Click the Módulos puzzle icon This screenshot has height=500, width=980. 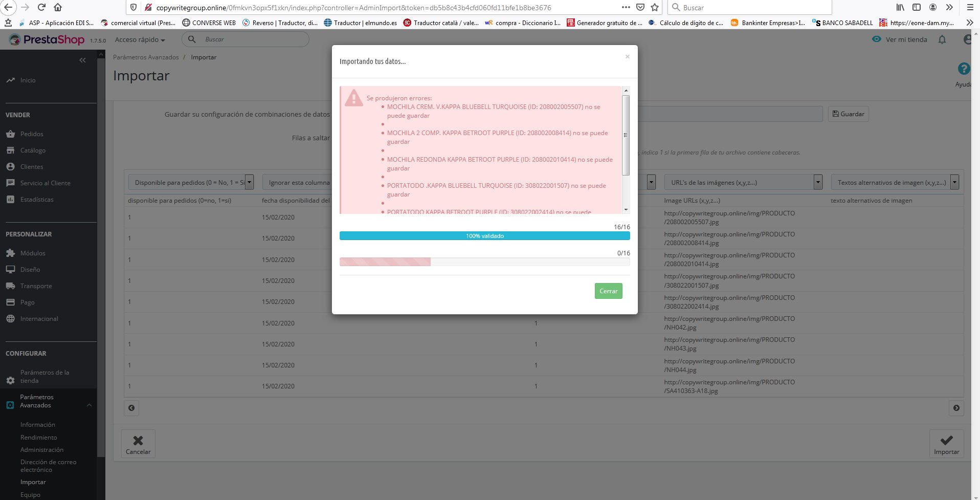[10, 253]
